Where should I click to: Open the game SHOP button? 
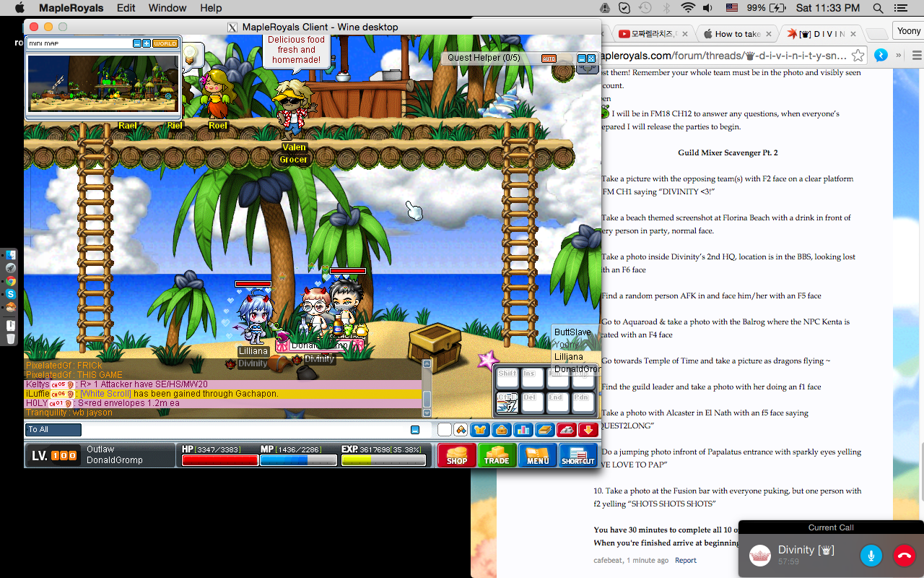[456, 454]
